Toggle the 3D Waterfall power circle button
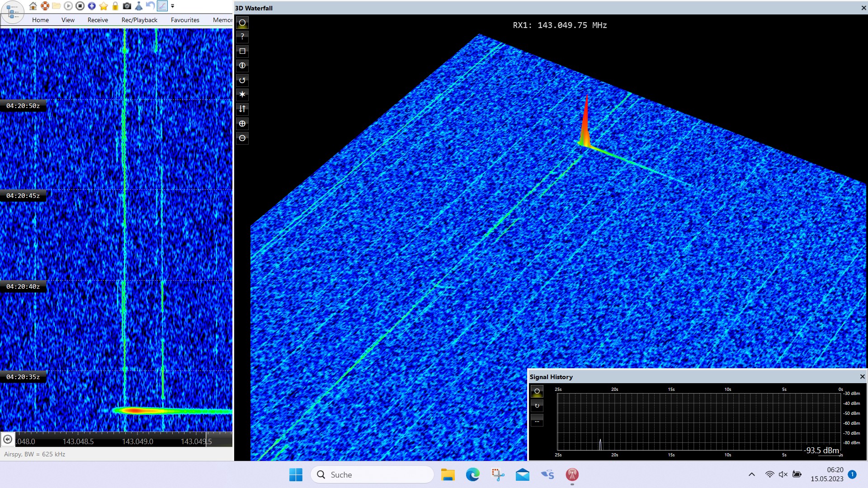Image resolution: width=868 pixels, height=488 pixels. (242, 23)
